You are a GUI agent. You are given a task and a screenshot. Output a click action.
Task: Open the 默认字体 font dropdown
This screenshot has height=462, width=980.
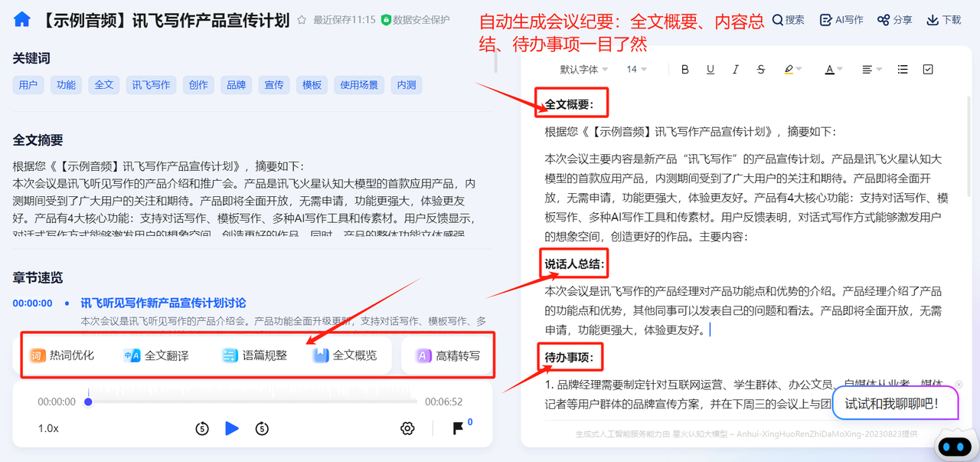(583, 70)
